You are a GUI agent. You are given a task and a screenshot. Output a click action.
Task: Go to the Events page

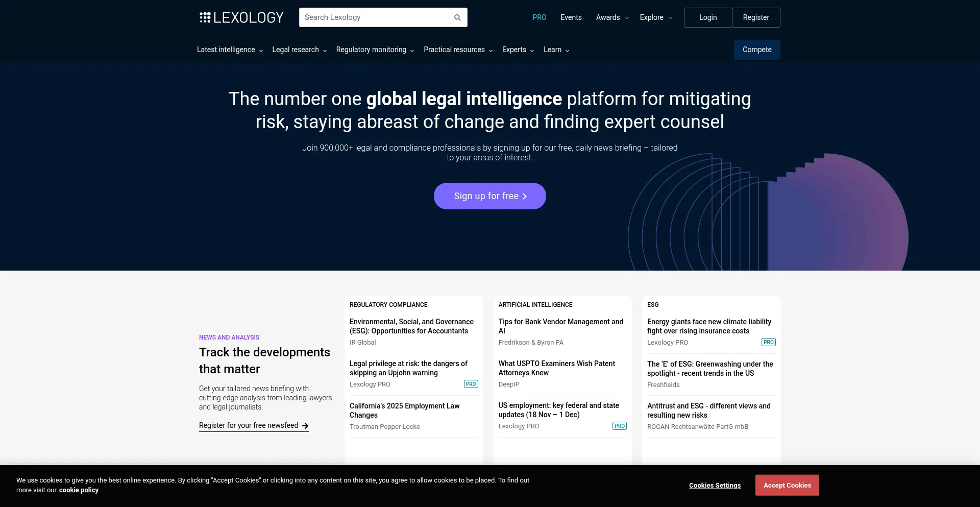571,18
